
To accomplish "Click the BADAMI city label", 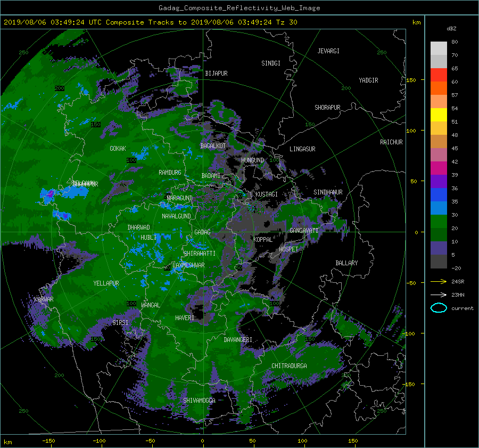I will coord(211,176).
